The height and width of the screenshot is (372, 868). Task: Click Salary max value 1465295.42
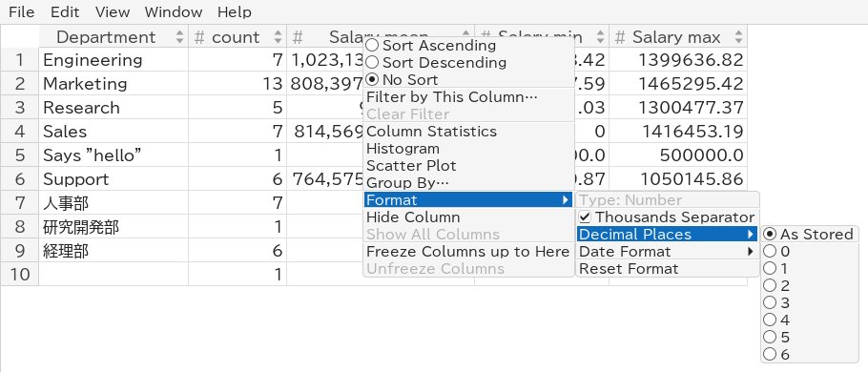(678, 84)
